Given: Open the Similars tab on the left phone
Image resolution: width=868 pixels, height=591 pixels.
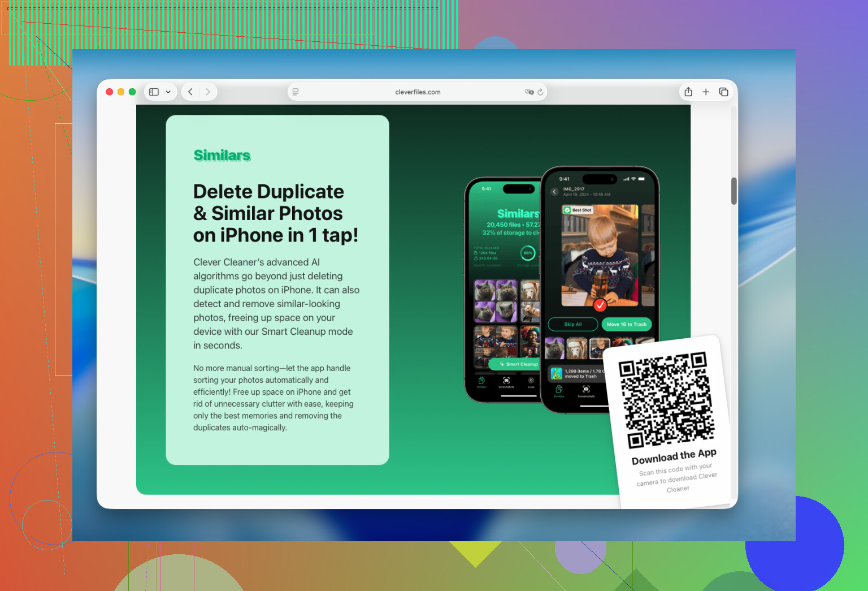Looking at the screenshot, I should [481, 382].
